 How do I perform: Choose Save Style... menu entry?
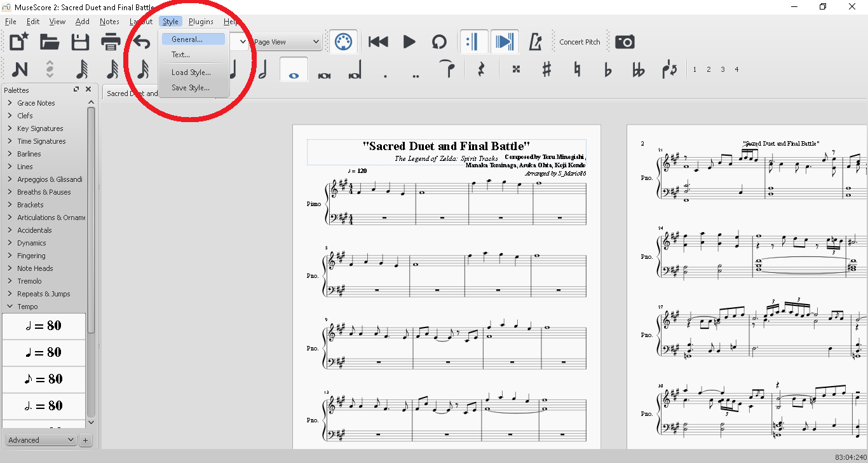(193, 88)
